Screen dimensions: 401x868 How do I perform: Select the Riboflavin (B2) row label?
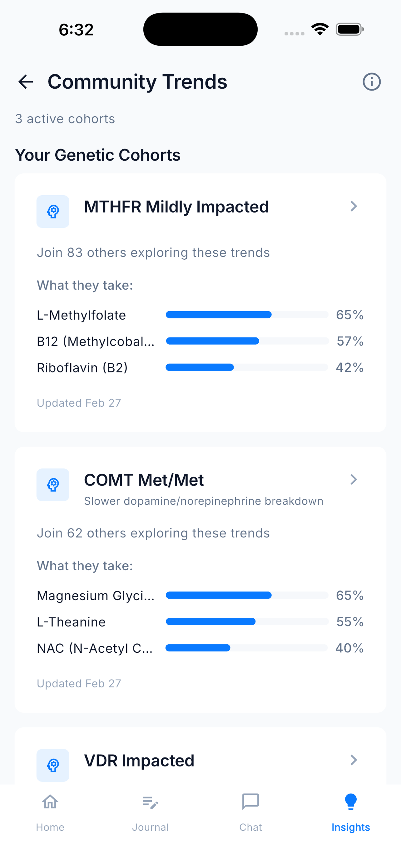82,368
